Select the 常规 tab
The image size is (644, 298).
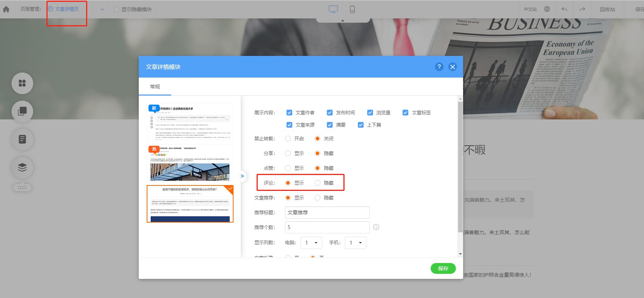coord(155,87)
